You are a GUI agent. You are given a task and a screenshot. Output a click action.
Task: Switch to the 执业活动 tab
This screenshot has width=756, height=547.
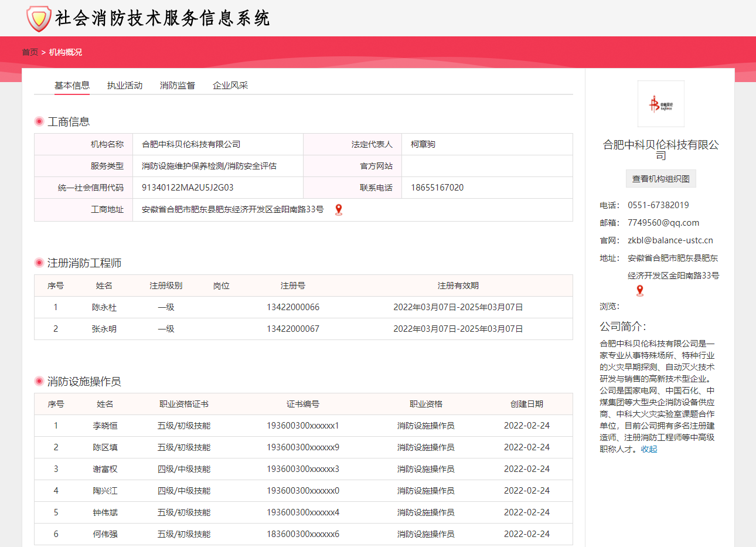pos(125,86)
